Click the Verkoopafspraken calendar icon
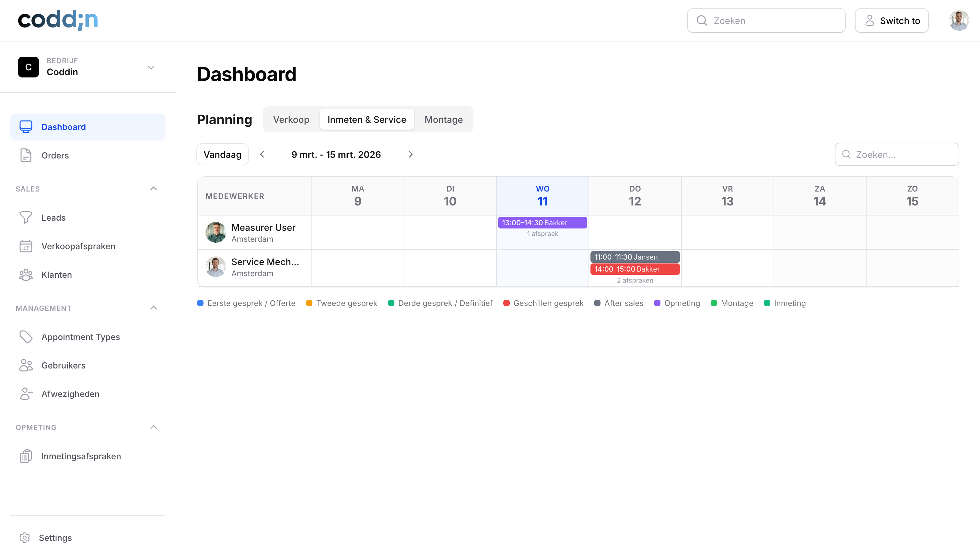This screenshot has height=560, width=980. click(x=25, y=246)
